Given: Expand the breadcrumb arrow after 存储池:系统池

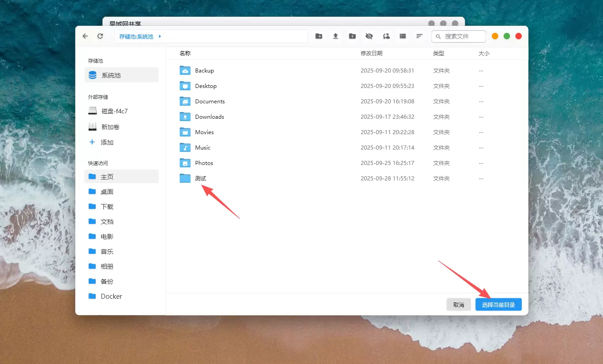Looking at the screenshot, I should click(x=160, y=36).
